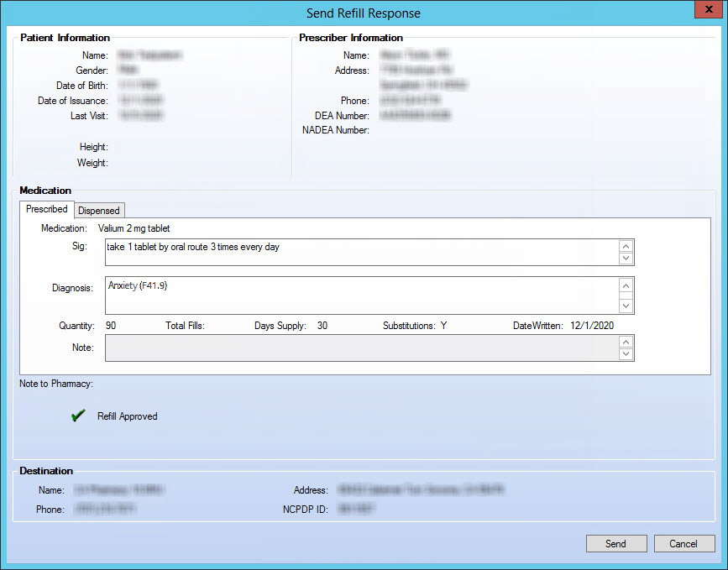Click the 'Height:' label
This screenshot has height=570, width=728.
(x=94, y=147)
